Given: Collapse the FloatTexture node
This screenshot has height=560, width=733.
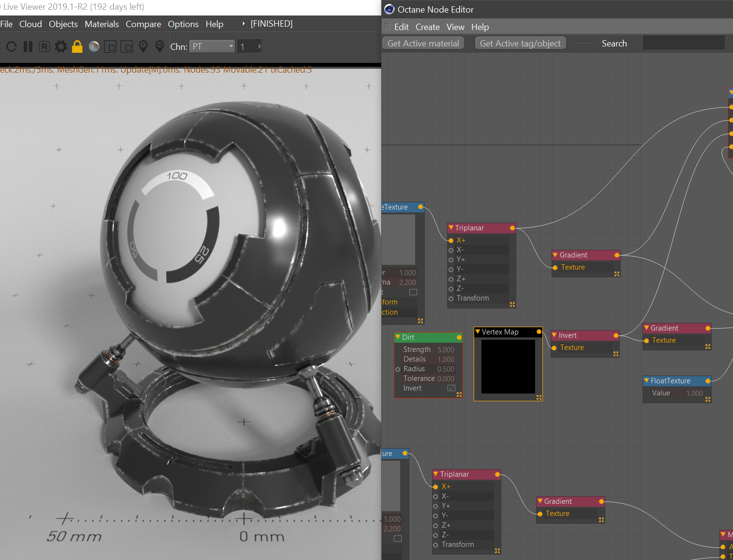Looking at the screenshot, I should pyautogui.click(x=646, y=381).
